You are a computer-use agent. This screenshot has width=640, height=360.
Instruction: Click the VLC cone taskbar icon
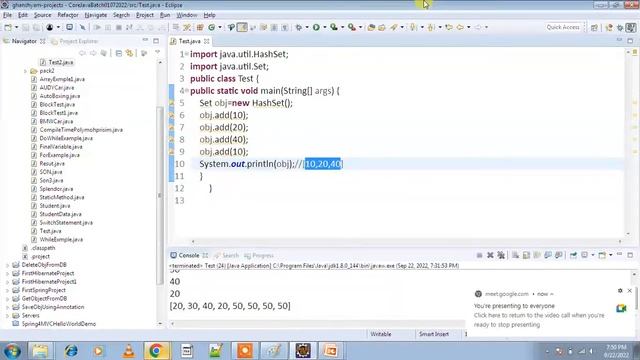(129, 351)
